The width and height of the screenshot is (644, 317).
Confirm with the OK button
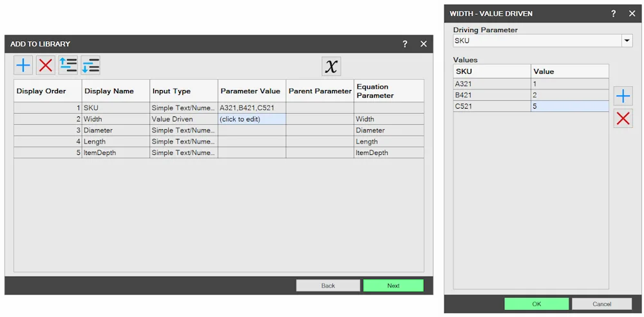coord(536,304)
